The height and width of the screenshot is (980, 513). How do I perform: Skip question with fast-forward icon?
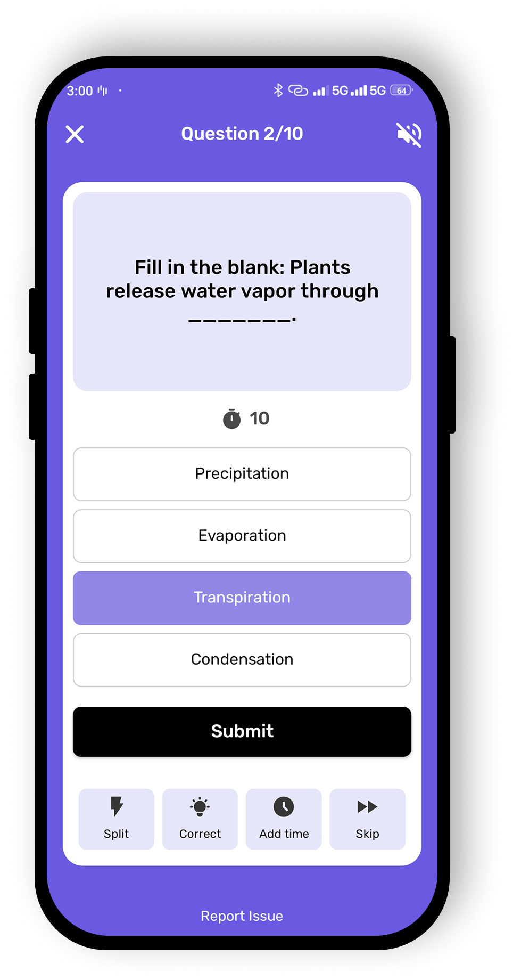point(367,807)
